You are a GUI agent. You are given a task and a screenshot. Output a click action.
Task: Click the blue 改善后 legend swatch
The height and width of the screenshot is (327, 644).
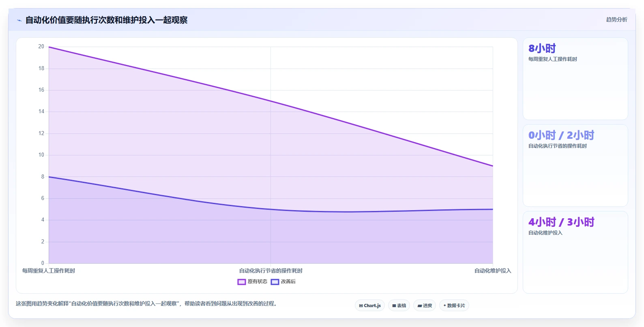point(275,282)
